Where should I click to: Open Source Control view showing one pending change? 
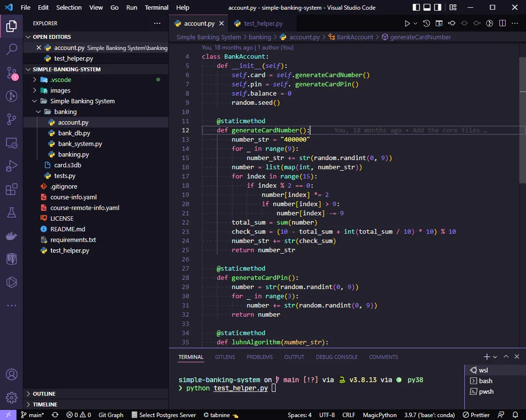(12, 72)
